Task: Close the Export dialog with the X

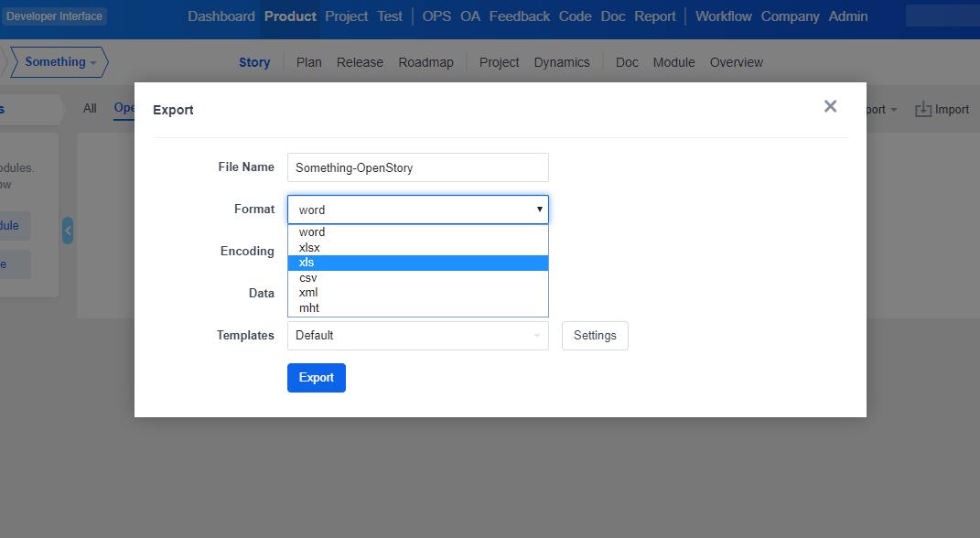Action: [x=830, y=106]
